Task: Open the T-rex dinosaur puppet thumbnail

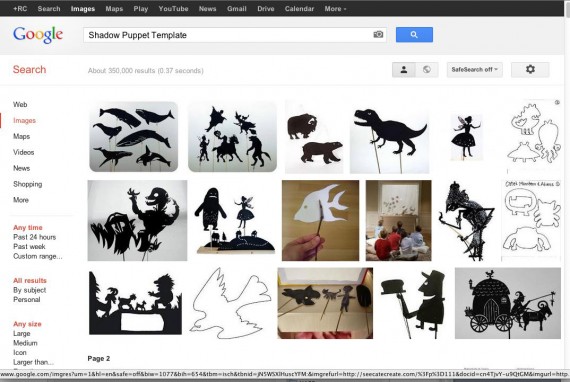Action: coord(389,142)
